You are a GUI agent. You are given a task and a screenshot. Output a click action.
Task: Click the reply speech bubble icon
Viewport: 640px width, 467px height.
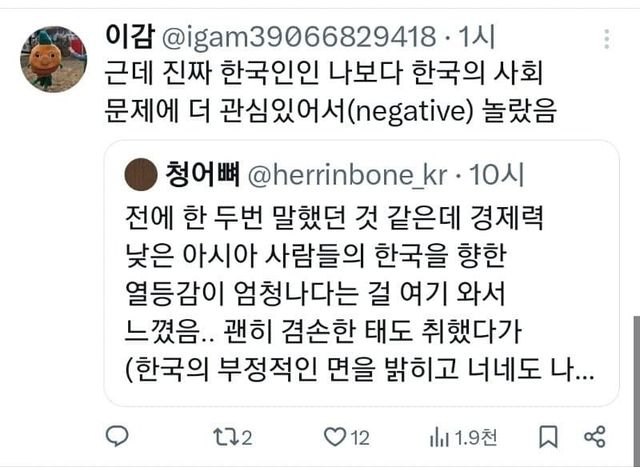(x=117, y=436)
